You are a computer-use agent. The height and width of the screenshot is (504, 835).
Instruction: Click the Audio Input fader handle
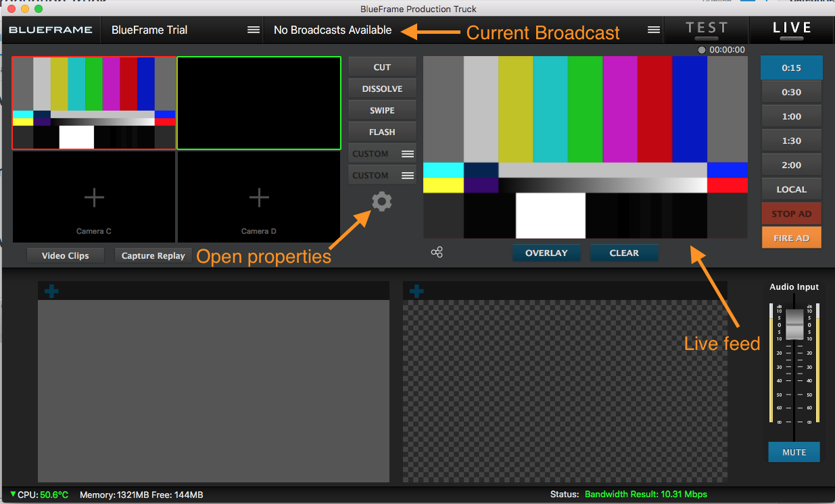pos(794,325)
